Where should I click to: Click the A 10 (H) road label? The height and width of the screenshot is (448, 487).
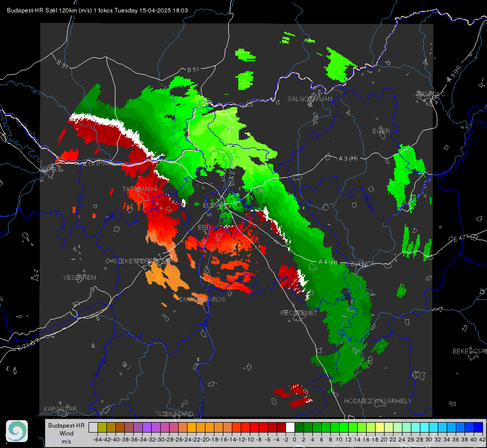click(93, 163)
